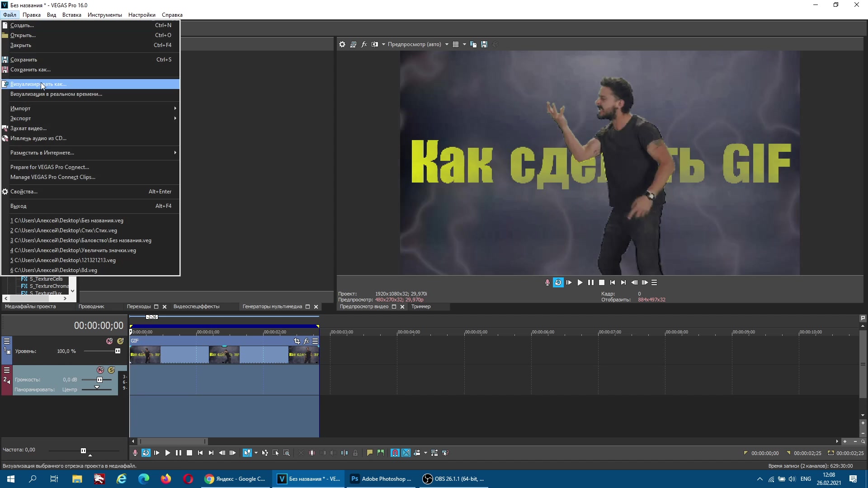
Task: Expand Предпросмотр (авто) dropdown in preview
Action: (448, 44)
